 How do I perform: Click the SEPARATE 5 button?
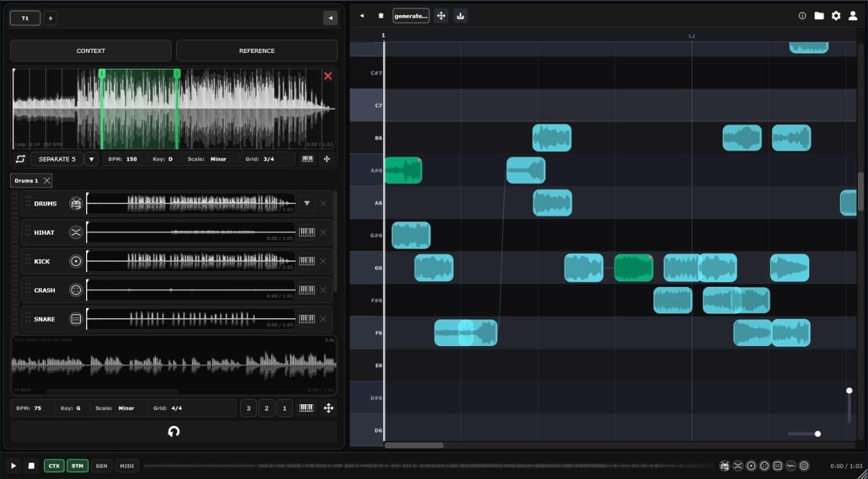click(x=57, y=159)
